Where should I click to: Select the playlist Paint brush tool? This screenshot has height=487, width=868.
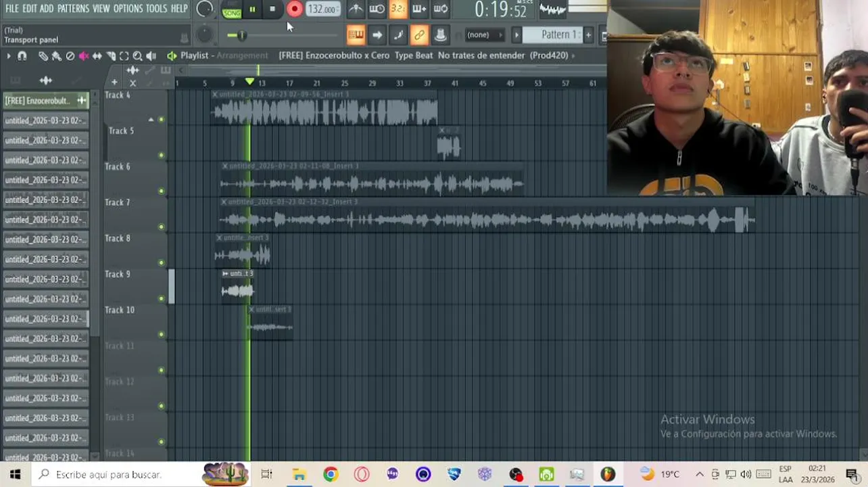57,56
